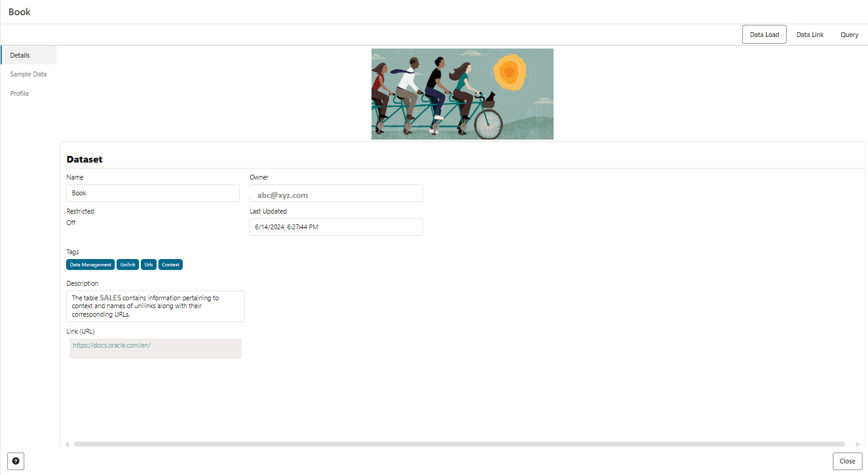The width and height of the screenshot is (868, 475).
Task: Switch to the Details panel
Action: [x=20, y=55]
